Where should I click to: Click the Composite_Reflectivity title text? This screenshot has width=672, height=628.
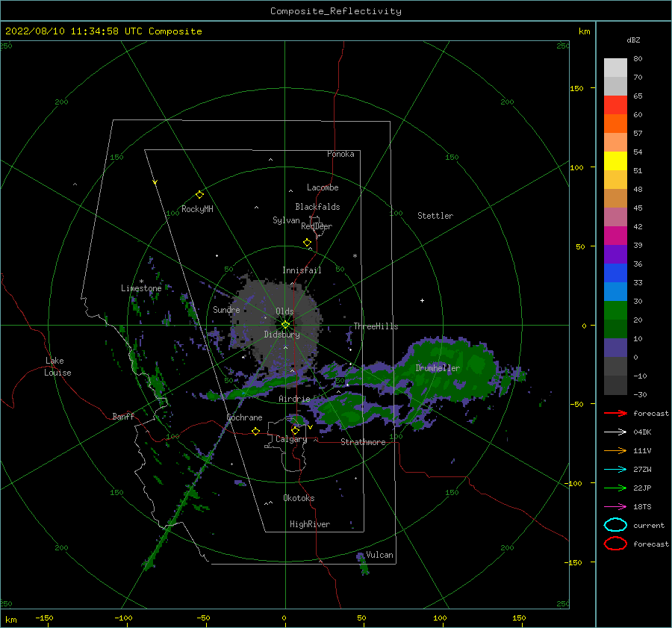click(x=336, y=11)
